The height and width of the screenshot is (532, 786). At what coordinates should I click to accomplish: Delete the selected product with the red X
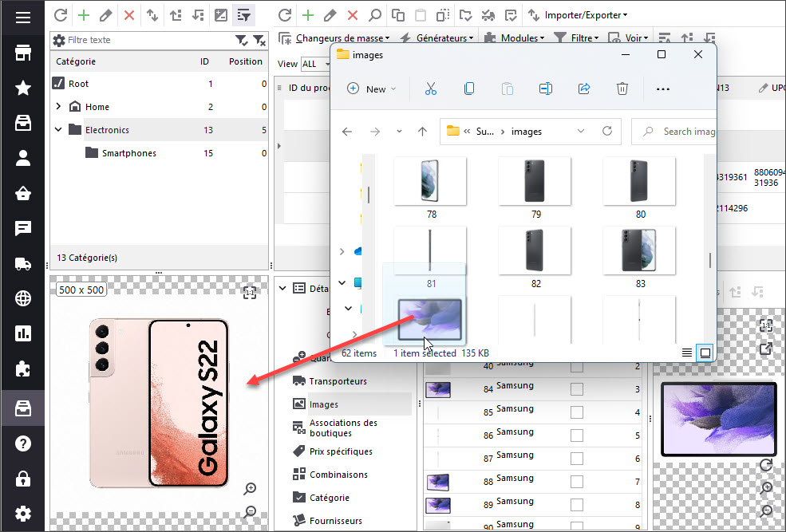tap(353, 15)
